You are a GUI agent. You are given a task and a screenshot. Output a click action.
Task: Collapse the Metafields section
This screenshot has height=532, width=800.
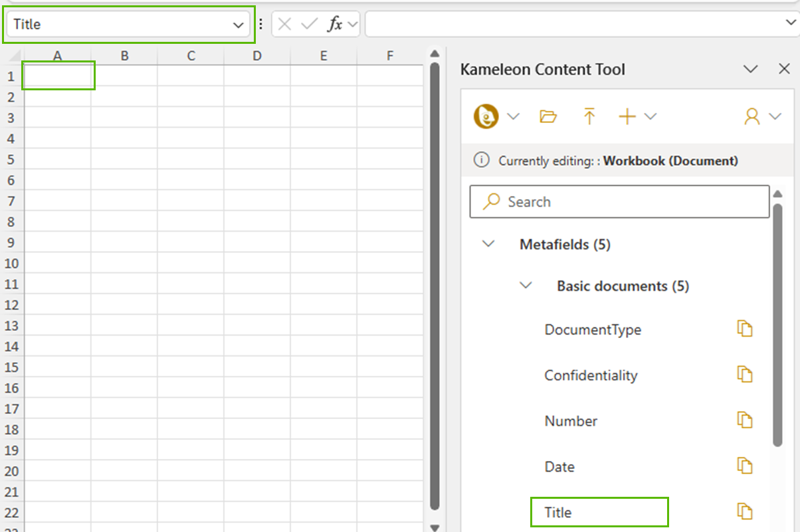(x=488, y=244)
